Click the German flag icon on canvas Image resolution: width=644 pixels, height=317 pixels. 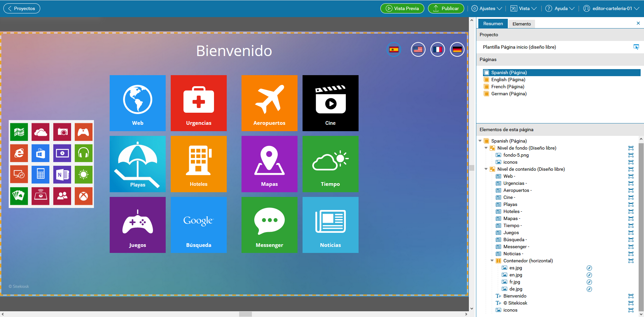coord(457,50)
